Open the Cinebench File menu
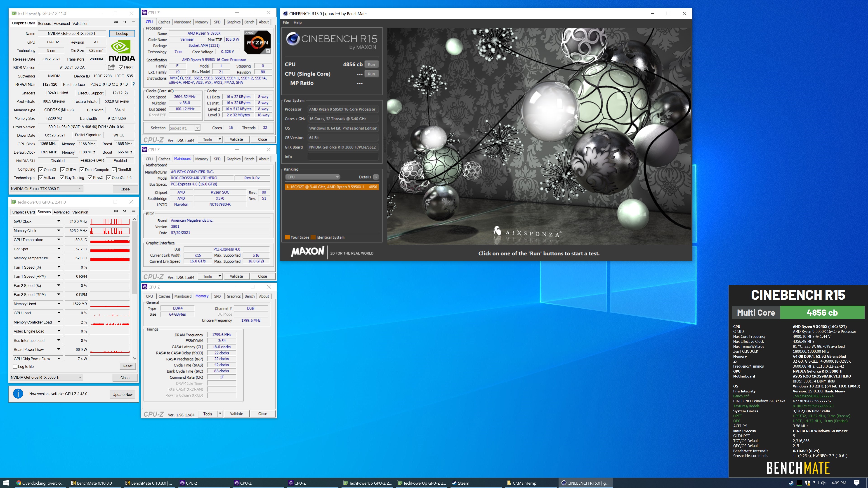This screenshot has height=488, width=868. [286, 23]
